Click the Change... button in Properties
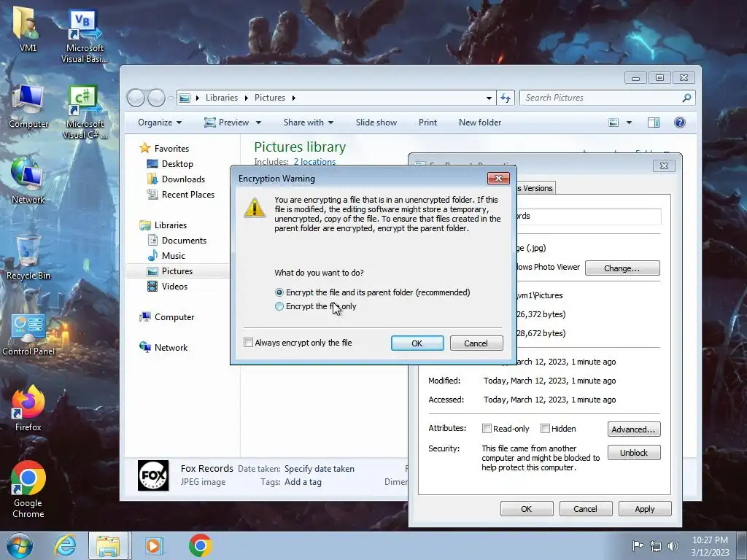Image resolution: width=747 pixels, height=560 pixels. click(622, 268)
